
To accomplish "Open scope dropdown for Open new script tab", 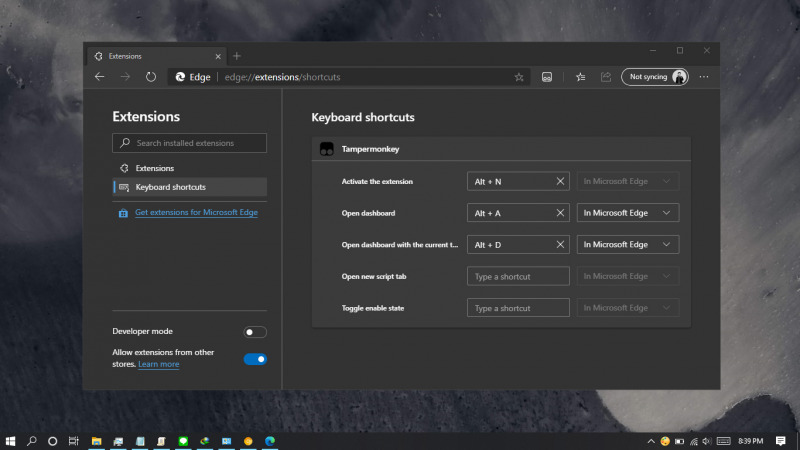I will point(628,276).
